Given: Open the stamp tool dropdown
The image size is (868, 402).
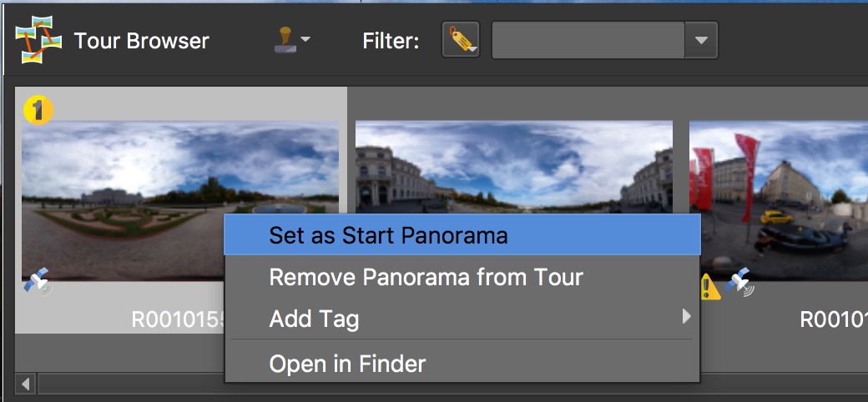Looking at the screenshot, I should (292, 40).
